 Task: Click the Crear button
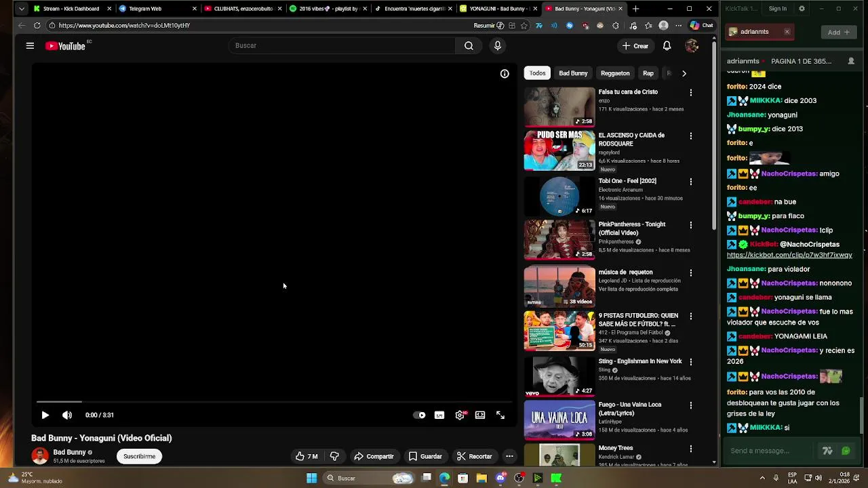pyautogui.click(x=635, y=46)
